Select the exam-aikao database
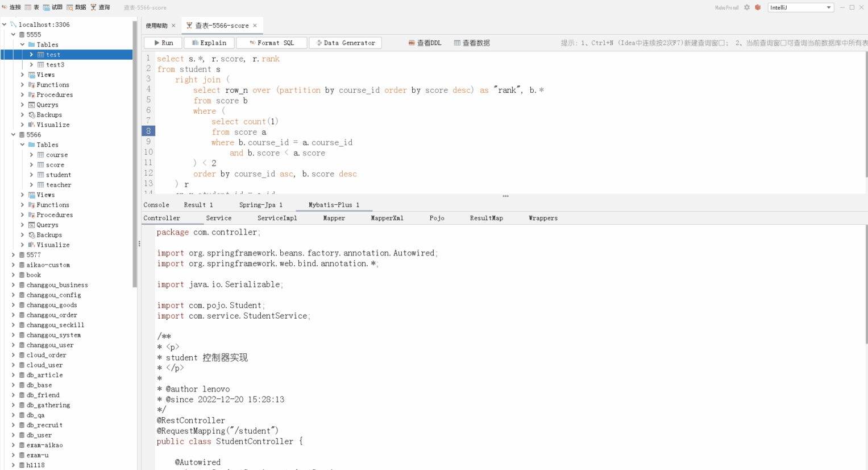This screenshot has width=868, height=470. [x=44, y=445]
